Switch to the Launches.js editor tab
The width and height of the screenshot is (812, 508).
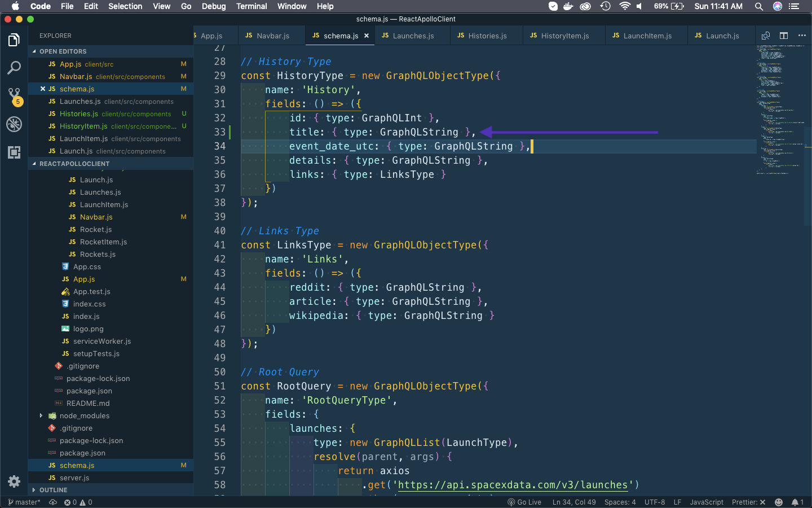(x=412, y=36)
